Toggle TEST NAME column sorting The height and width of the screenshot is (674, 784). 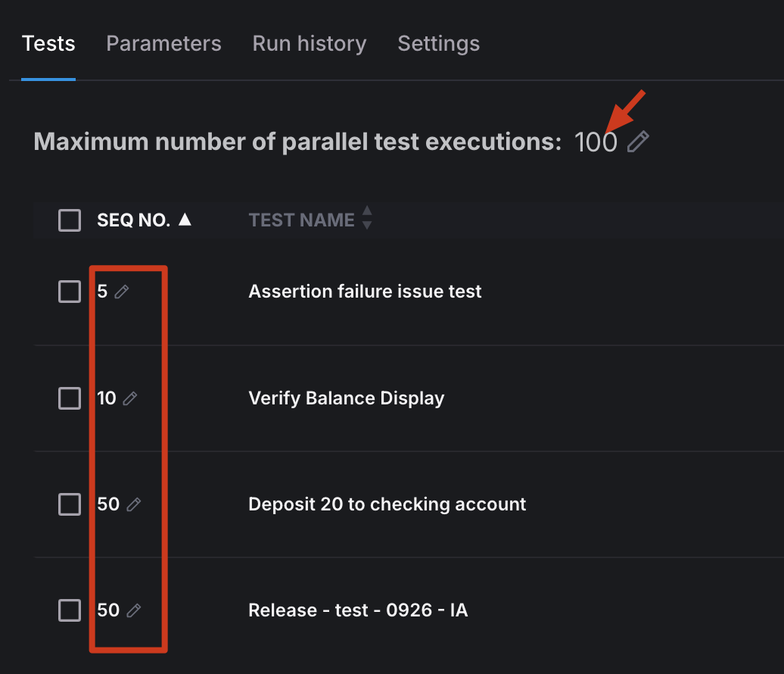point(301,220)
